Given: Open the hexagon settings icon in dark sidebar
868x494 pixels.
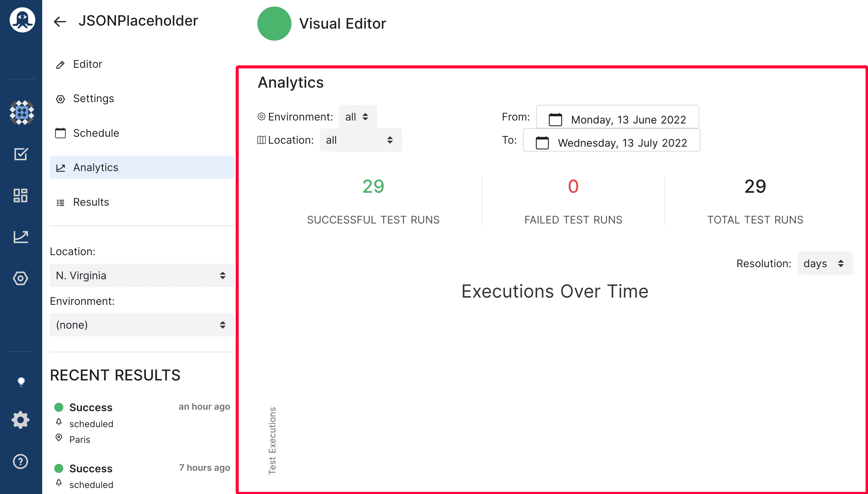Looking at the screenshot, I should coord(20,278).
